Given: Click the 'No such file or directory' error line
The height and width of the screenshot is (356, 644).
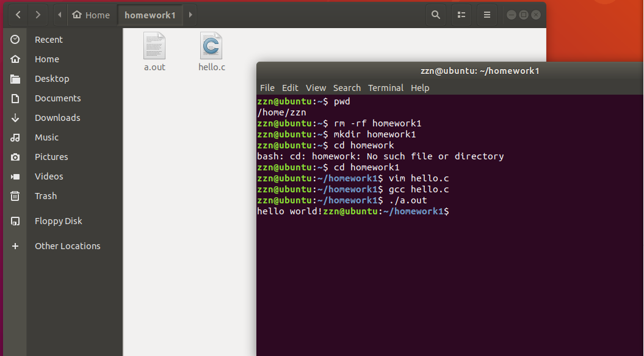Looking at the screenshot, I should click(380, 156).
